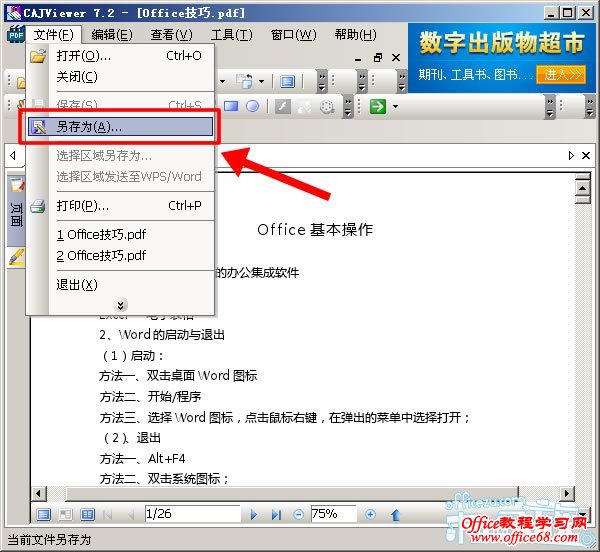Zoom in with the plus button
The width and height of the screenshot is (600, 552).
click(370, 515)
